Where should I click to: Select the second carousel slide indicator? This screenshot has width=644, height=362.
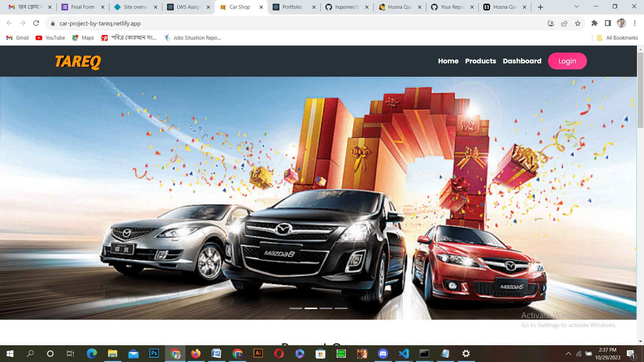coord(311,308)
